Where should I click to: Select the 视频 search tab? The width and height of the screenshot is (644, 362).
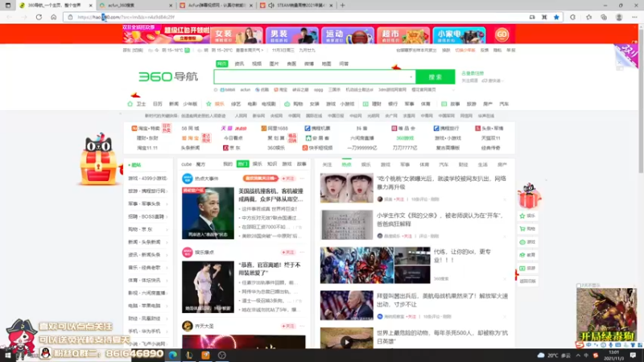coord(257,64)
